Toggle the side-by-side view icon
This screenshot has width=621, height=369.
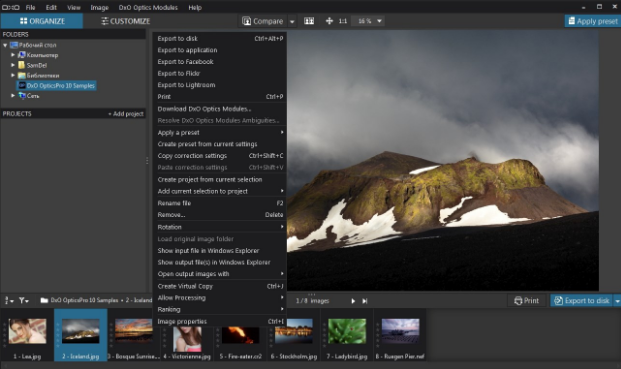click(x=309, y=21)
